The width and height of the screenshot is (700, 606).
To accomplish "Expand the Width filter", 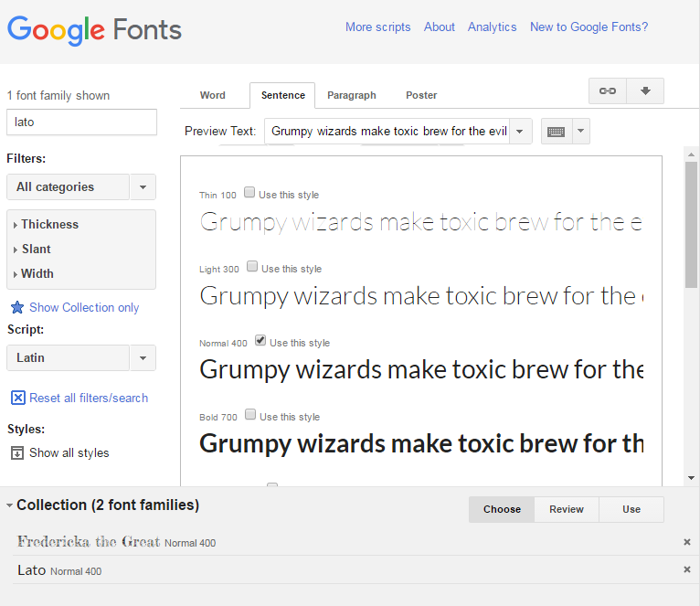I will coord(34,273).
